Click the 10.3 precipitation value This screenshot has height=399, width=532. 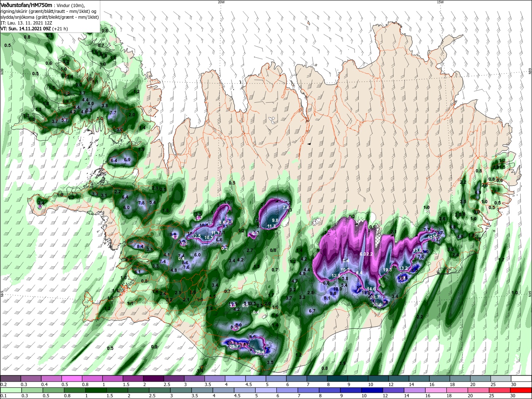click(345, 270)
